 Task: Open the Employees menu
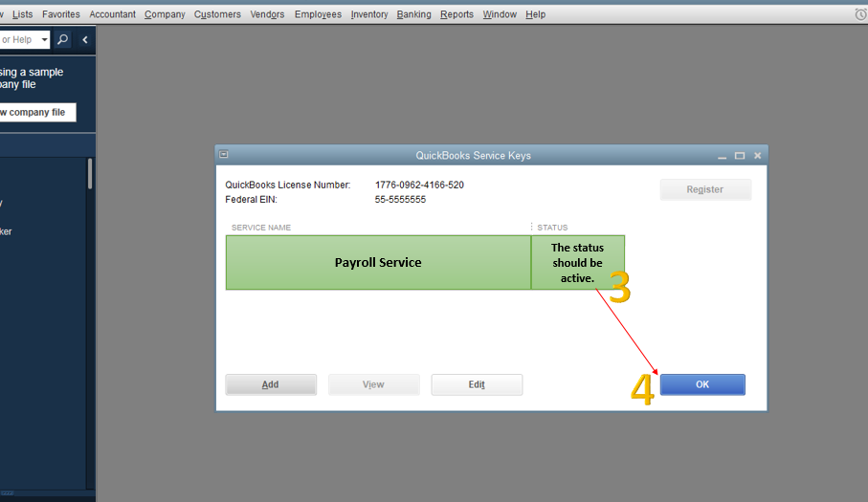tap(318, 14)
